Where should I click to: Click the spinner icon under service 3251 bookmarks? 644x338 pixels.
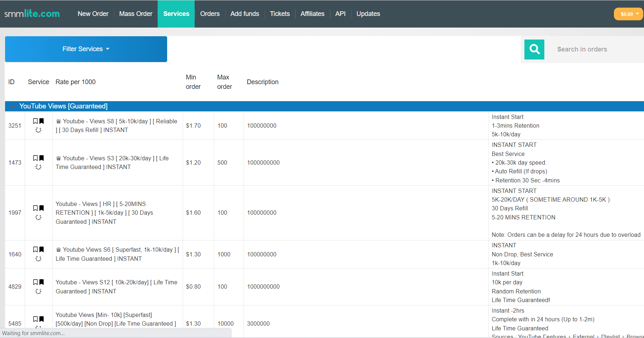pyautogui.click(x=38, y=130)
